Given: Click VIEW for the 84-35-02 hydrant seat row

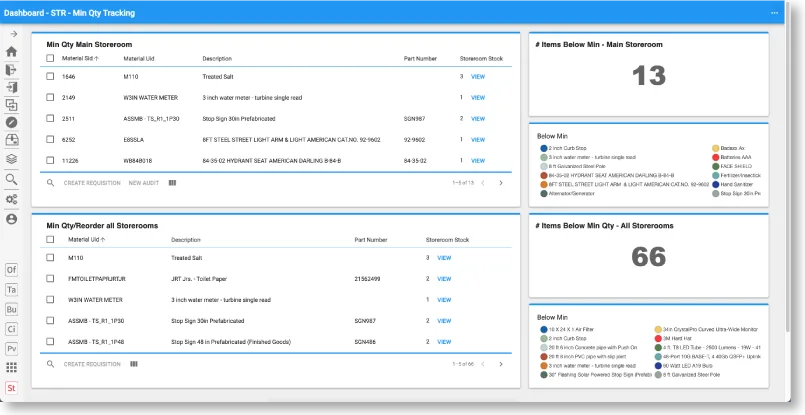Looking at the screenshot, I should tap(478, 161).
